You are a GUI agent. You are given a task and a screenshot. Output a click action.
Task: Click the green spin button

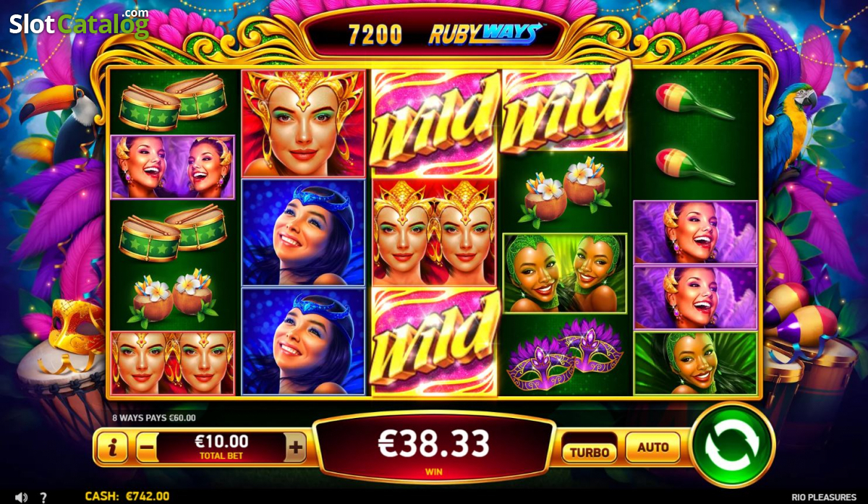pos(731,443)
